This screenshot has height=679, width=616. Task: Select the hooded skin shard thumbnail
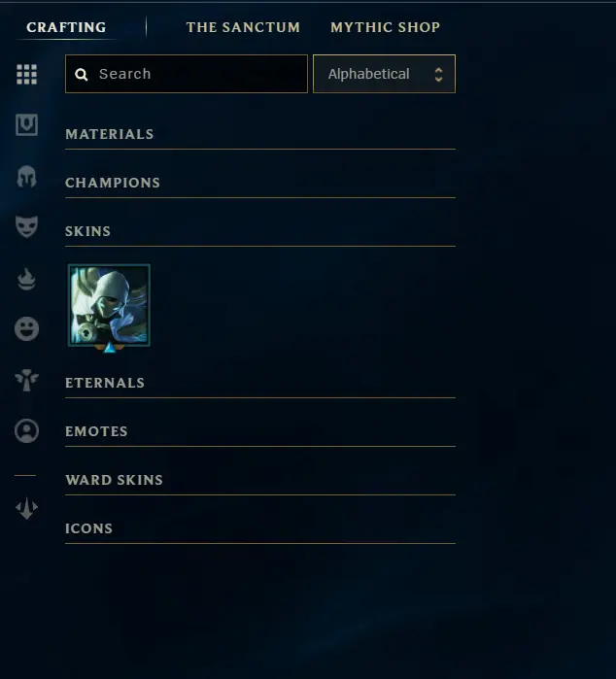point(109,306)
